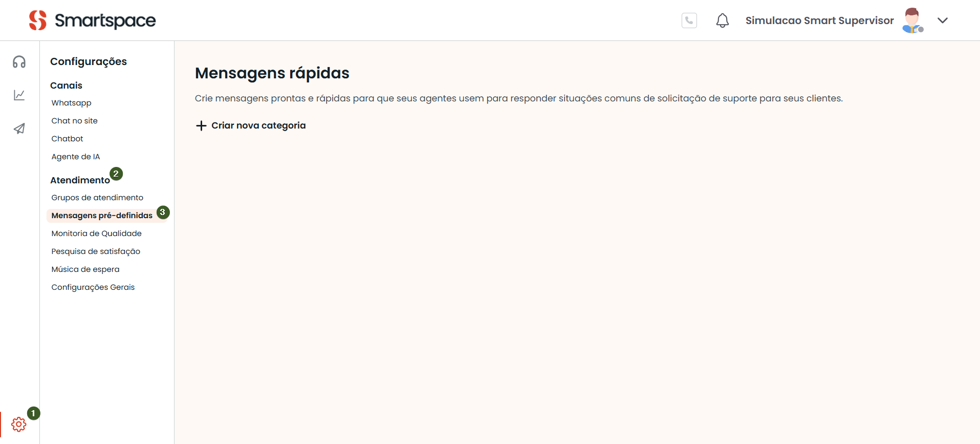
Task: Open the analytics chart icon in sidebar
Action: [x=19, y=95]
